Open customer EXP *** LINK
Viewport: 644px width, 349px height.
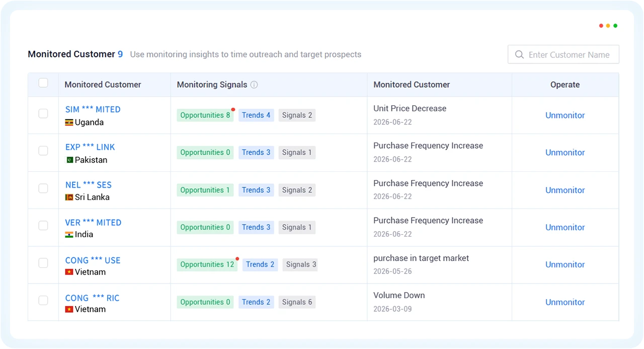(90, 147)
